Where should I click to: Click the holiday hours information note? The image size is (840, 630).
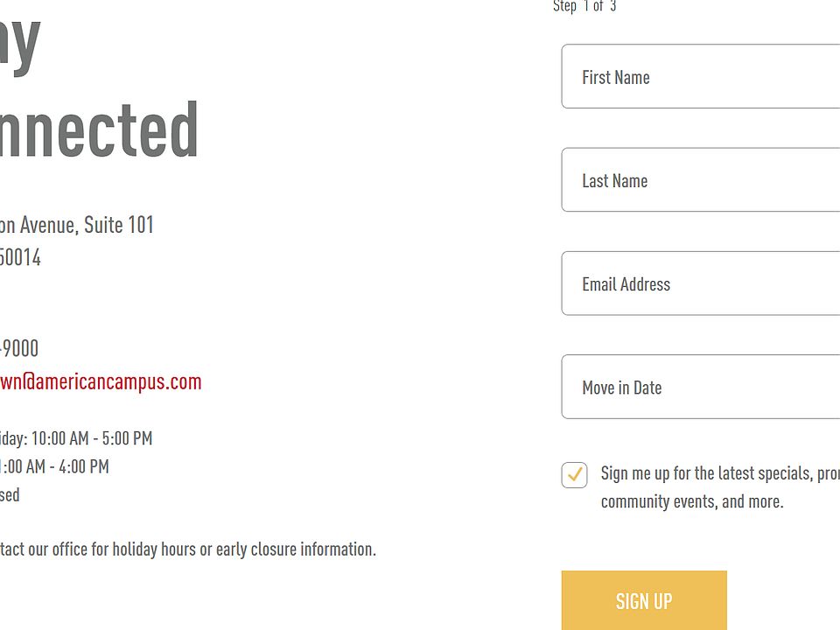pos(187,549)
